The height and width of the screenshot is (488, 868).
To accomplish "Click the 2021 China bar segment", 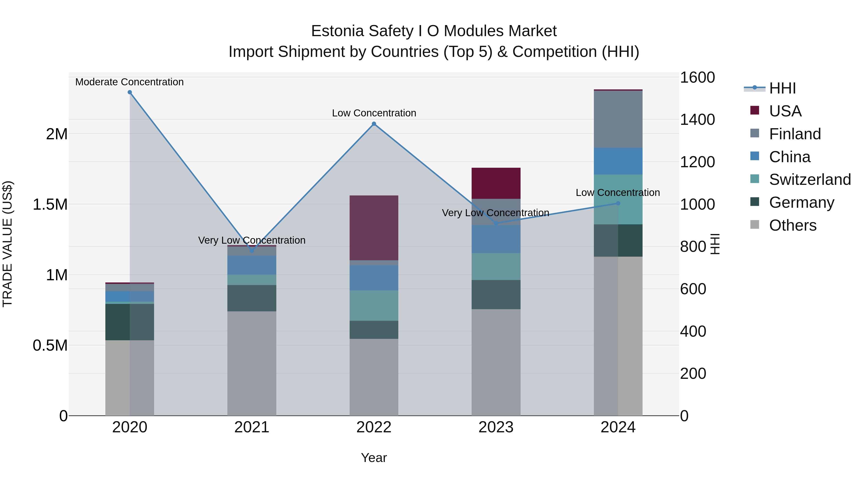I will pyautogui.click(x=252, y=265).
